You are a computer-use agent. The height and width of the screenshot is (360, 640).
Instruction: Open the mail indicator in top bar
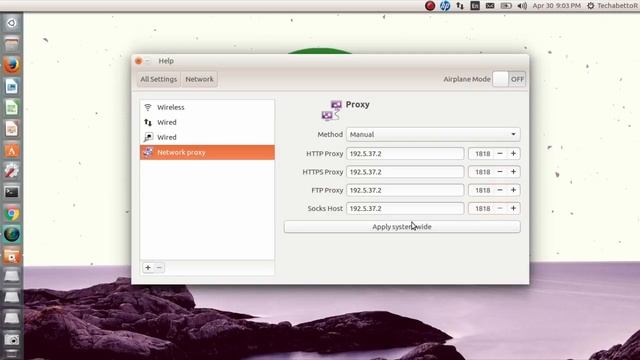tap(490, 6)
